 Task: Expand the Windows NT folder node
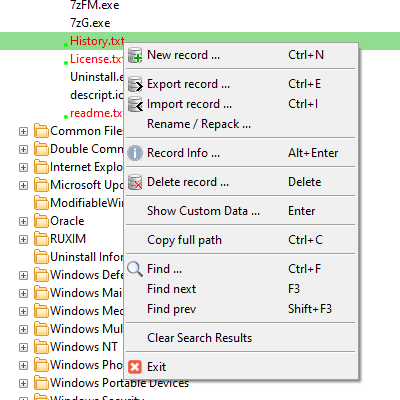point(23,347)
